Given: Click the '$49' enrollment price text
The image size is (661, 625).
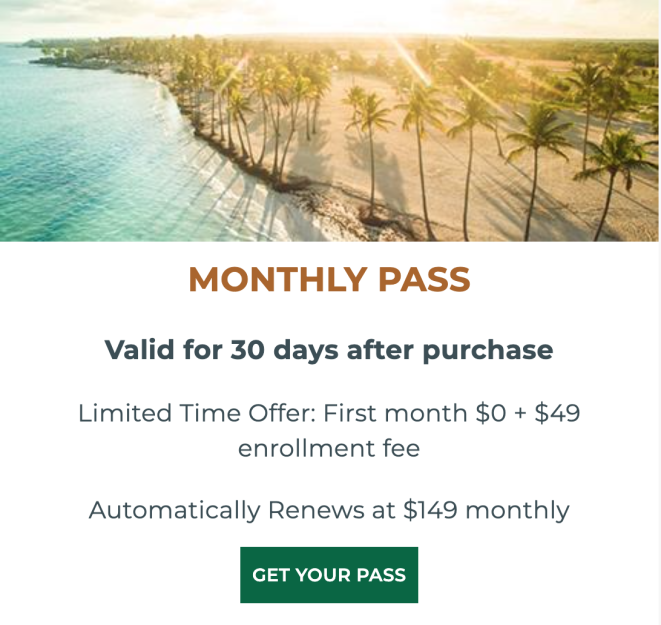Looking at the screenshot, I should click(x=557, y=413).
